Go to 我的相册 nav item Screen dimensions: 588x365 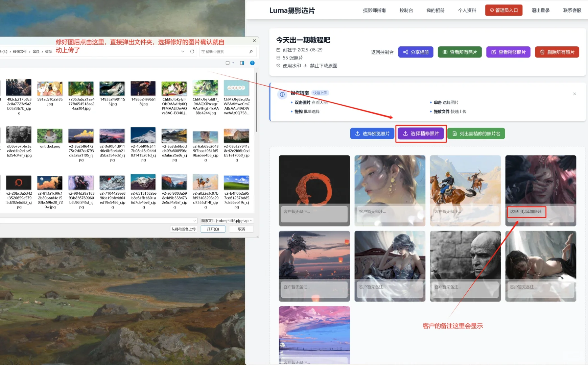(435, 10)
